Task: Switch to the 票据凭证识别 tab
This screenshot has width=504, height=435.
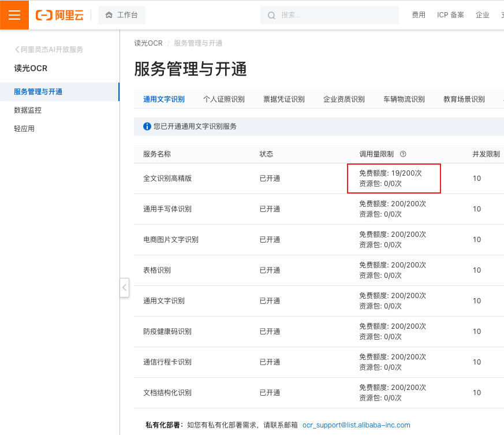Action: (x=284, y=99)
